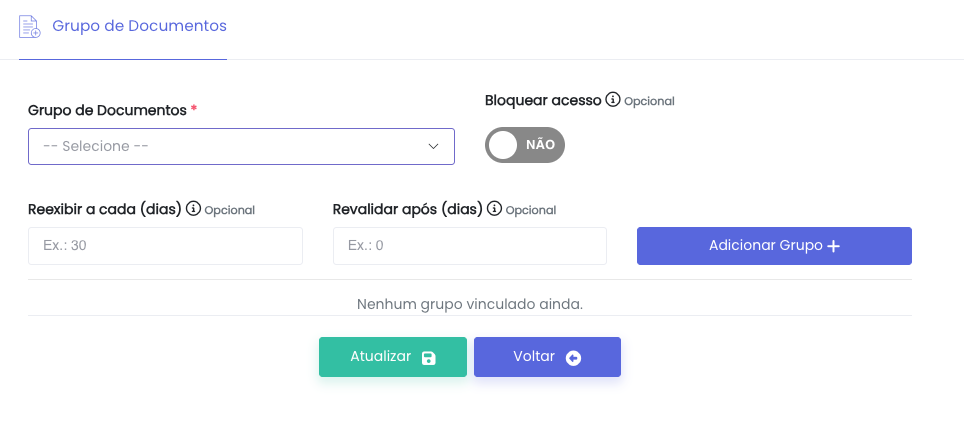Click the plus icon on Adicionar Grupo
The height and width of the screenshot is (442, 964).
[834, 246]
